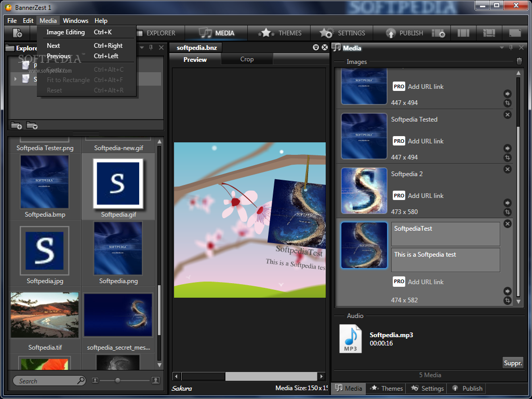Screen dimensions: 532x399
Task: Expand the selected tree folder in Explorer
Action: pyautogui.click(x=15, y=79)
